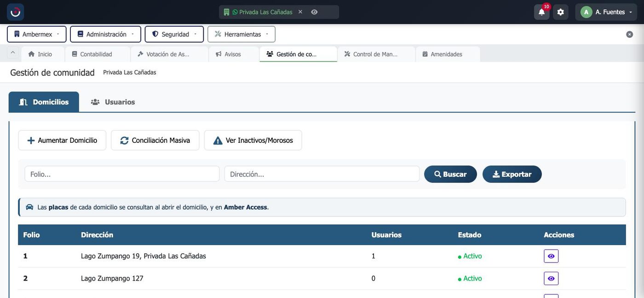Viewport: 644px width, 298px height.
Task: Open the Herramientas dropdown menu
Action: pos(241,34)
